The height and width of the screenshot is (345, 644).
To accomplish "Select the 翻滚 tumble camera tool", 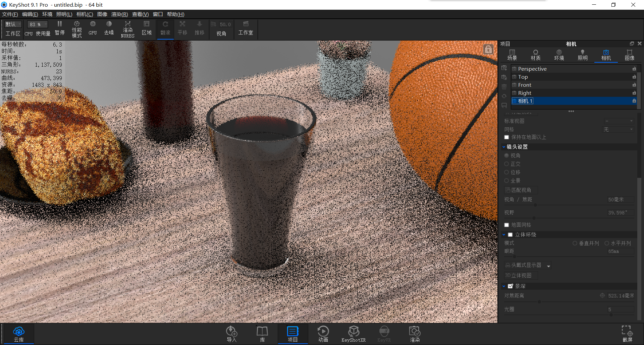I will click(165, 29).
